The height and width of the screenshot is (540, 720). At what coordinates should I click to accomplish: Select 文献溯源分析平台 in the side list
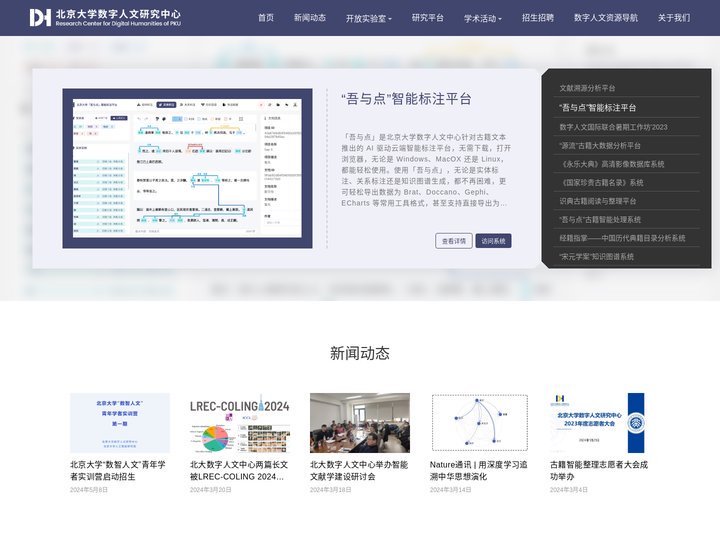587,88
